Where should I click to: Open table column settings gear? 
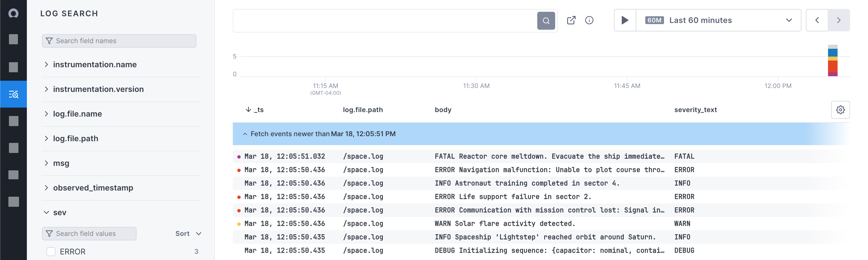point(840,110)
